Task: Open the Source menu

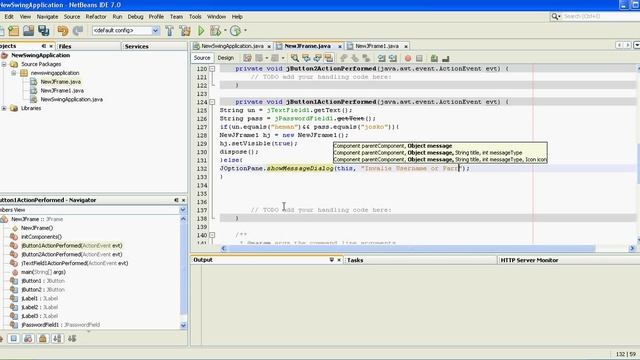Action: pyautogui.click(x=72, y=17)
